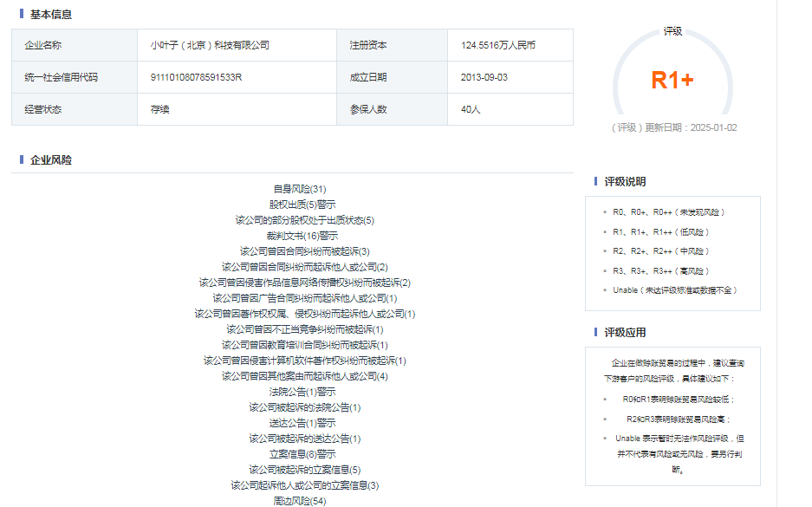Click the 评级应用 section heading

point(625,333)
